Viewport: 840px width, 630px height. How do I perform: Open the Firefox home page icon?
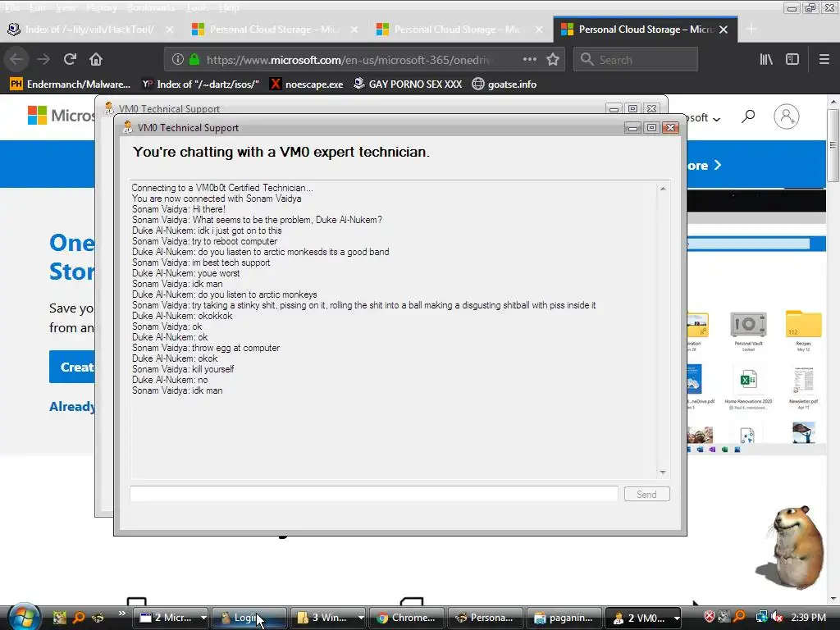click(x=96, y=59)
